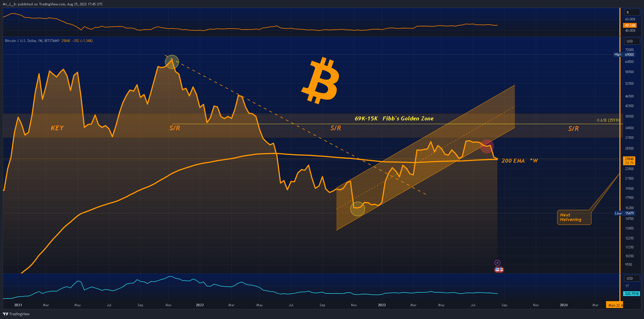The image size is (644, 319).
Task: Click the purple lightning bolt event icon
Action: (497, 263)
